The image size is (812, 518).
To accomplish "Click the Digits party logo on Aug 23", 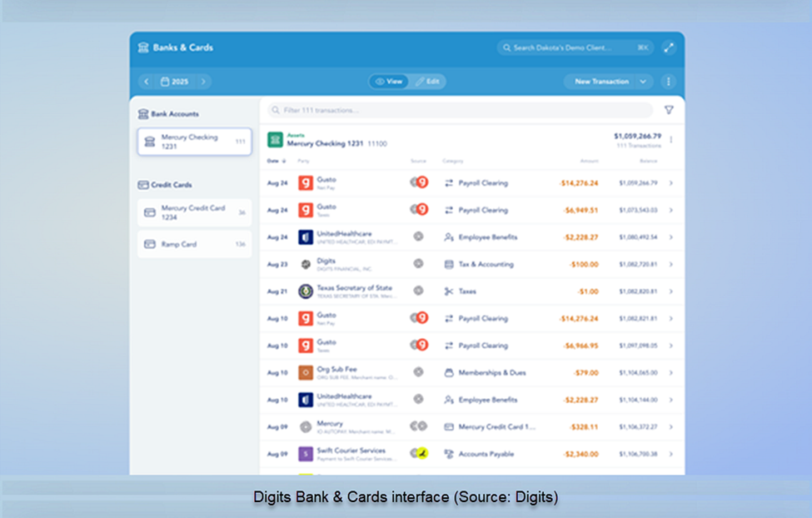I will 306,264.
